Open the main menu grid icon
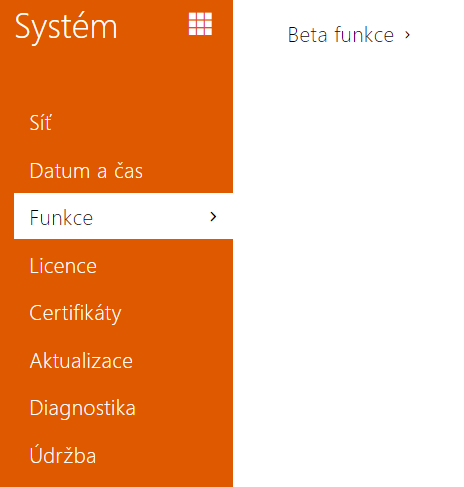464x487 pixels. click(200, 24)
